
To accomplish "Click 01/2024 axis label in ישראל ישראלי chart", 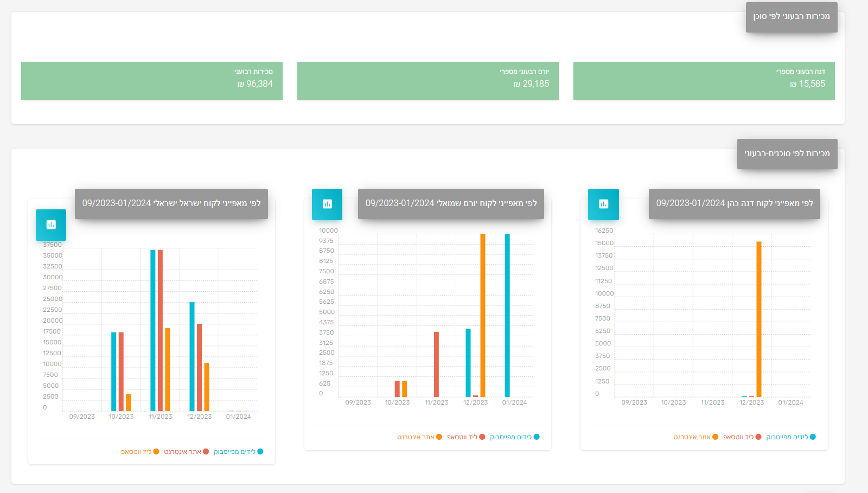I will [x=239, y=417].
